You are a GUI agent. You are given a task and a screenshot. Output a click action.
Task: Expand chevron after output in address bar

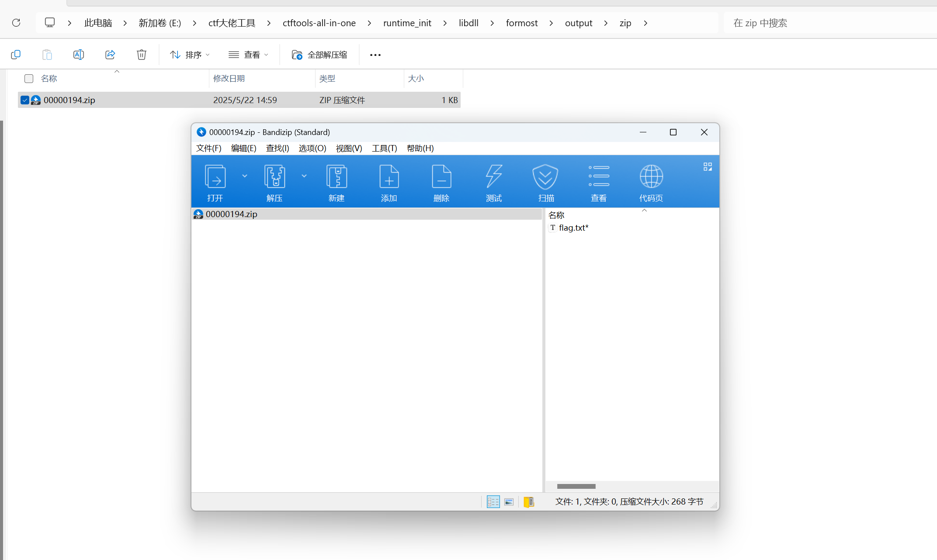click(606, 23)
